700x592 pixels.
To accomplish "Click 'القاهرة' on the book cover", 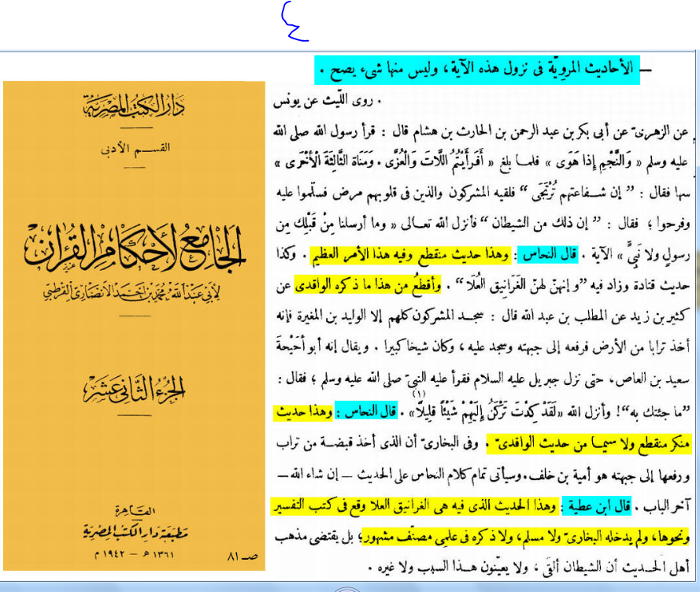I will pos(135,510).
